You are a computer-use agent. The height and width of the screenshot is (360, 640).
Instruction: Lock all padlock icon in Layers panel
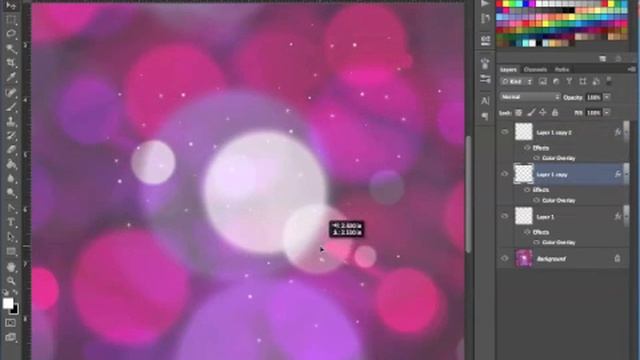[x=555, y=113]
